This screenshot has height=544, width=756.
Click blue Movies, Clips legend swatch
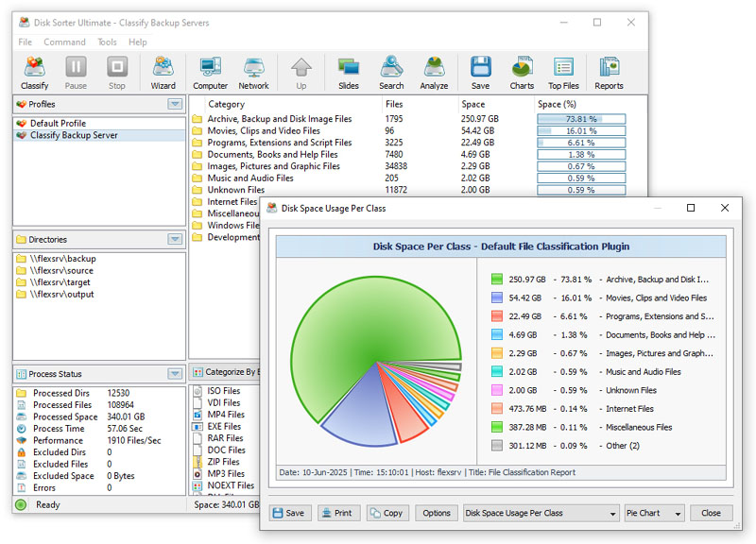[497, 297]
